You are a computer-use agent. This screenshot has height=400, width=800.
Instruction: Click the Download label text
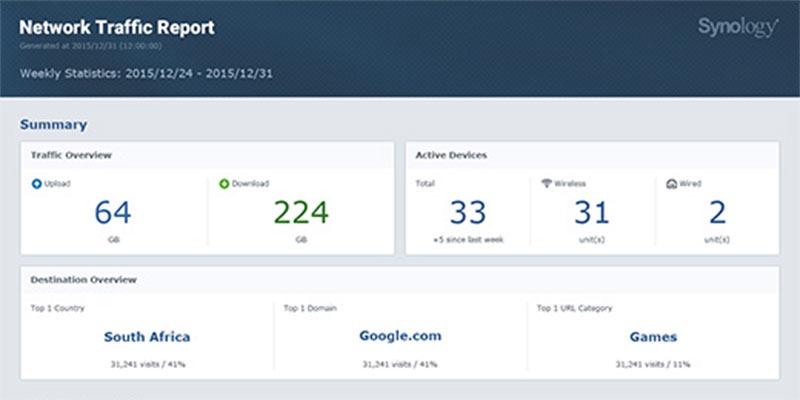251,184
